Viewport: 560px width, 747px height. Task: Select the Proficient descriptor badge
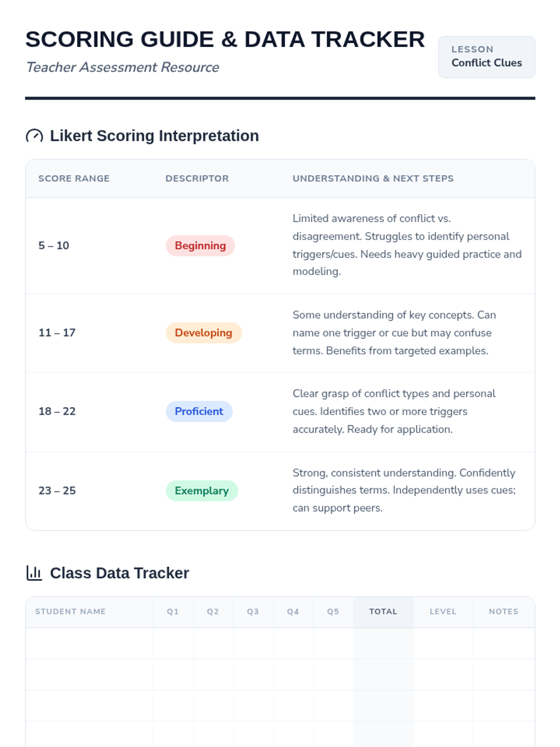click(x=199, y=411)
